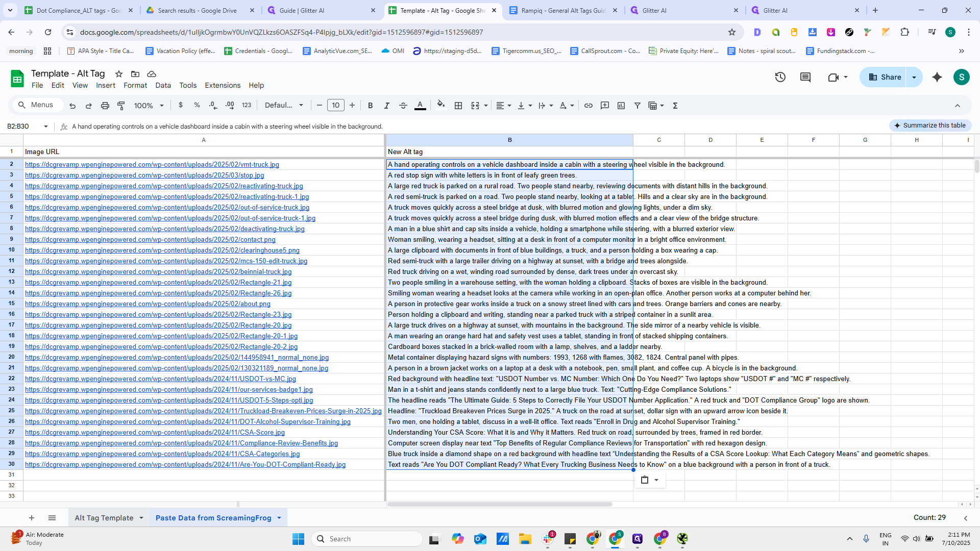Screen dimensions: 980x551
Task: Format selection as currency
Action: click(181, 105)
